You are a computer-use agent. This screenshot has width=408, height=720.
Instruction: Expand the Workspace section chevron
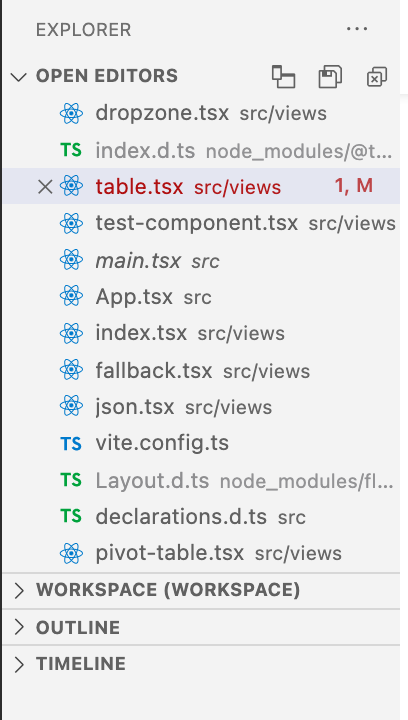[19, 591]
